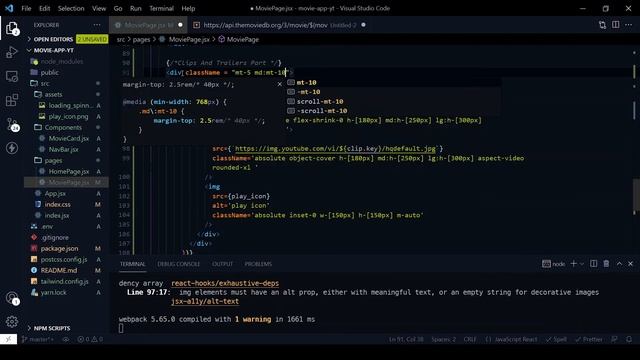The image size is (640, 360).
Task: Collapse the Components folder
Action: click(63, 127)
